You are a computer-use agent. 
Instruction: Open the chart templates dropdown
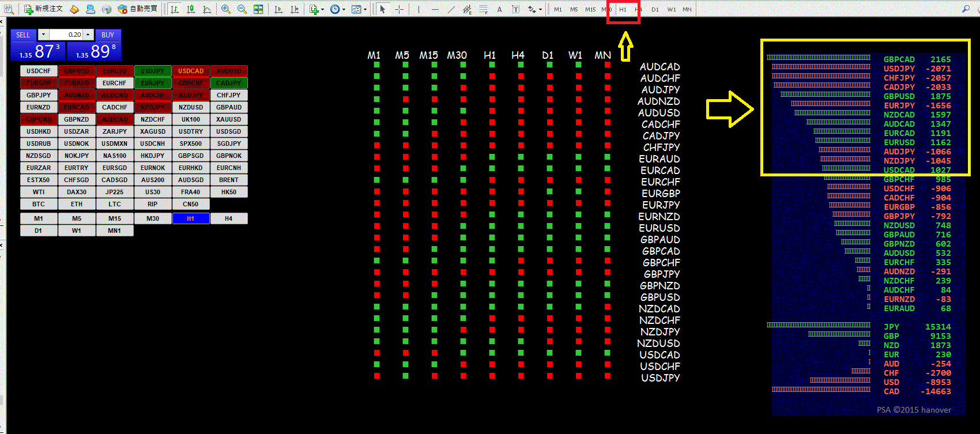coord(359,9)
